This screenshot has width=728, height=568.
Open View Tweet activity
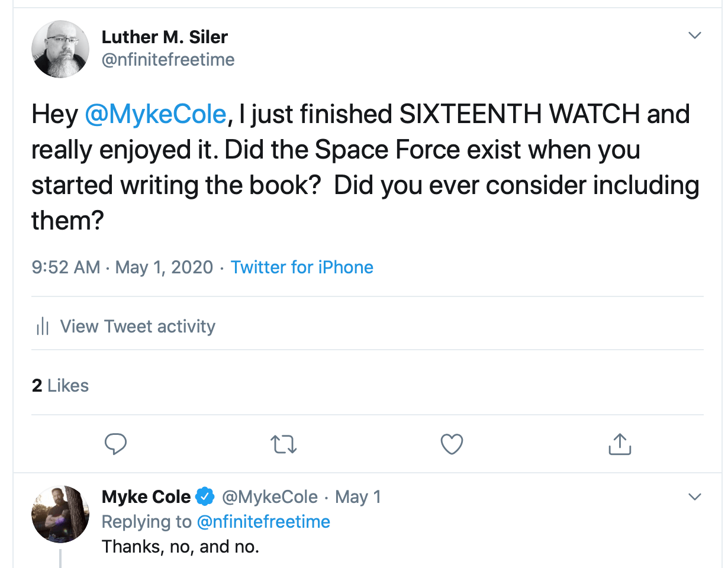pos(137,327)
